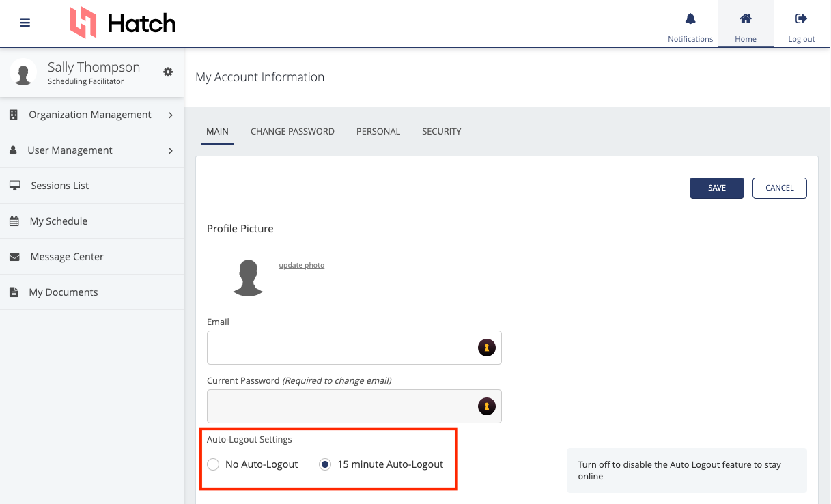
Task: Expand User Management chevron
Action: coord(171,150)
